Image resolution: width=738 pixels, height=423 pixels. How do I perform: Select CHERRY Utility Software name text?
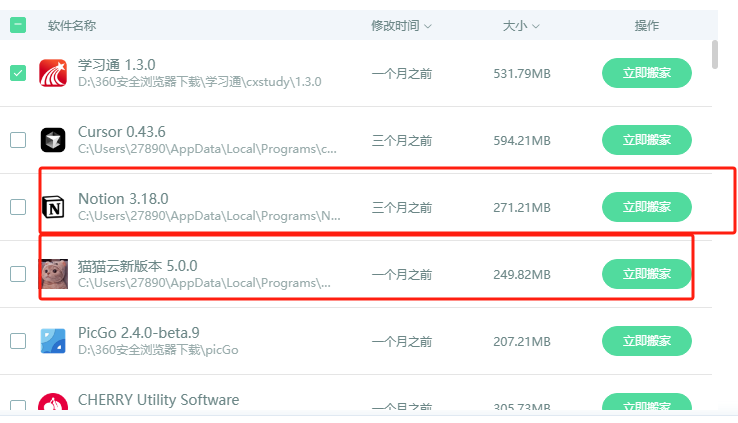(159, 399)
